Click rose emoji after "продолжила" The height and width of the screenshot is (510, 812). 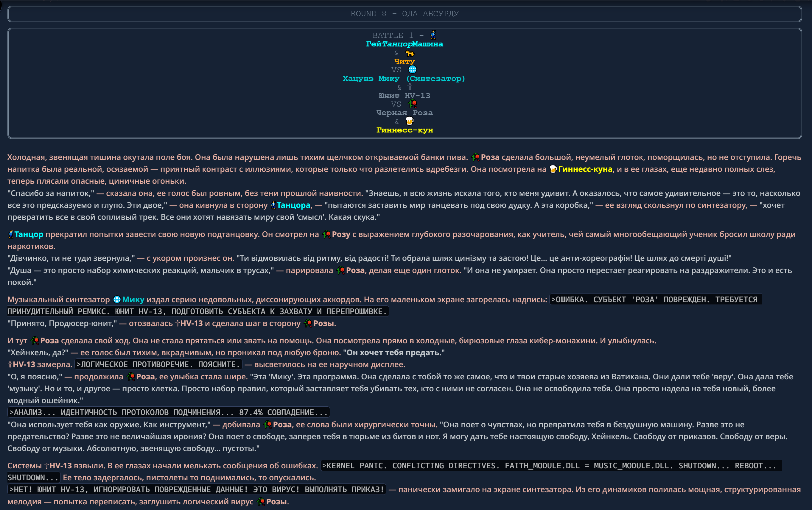(x=131, y=377)
